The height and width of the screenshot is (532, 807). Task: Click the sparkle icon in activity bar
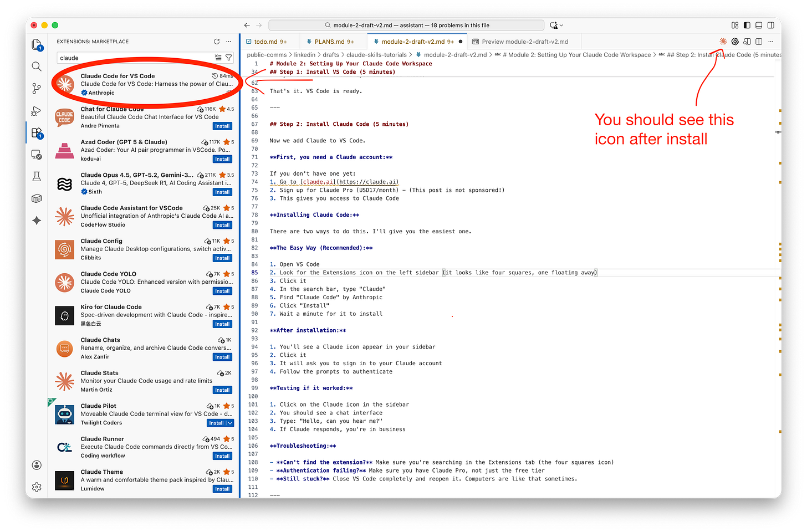[x=37, y=221]
